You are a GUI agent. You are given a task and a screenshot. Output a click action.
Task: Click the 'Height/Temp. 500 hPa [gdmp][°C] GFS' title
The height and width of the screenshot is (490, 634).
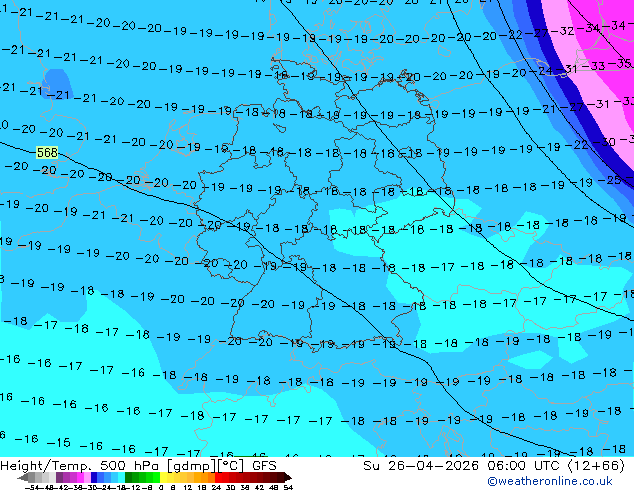tap(138, 466)
